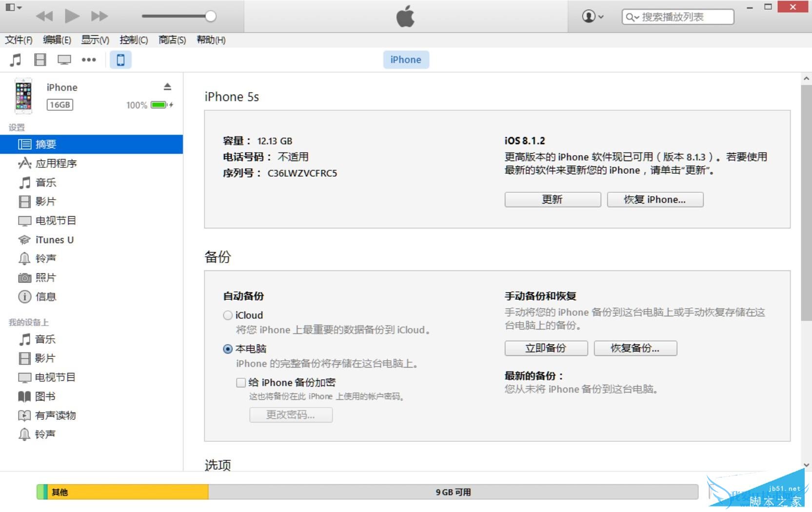Screen dimensions: 812x512
Task: Click the 更新 button to update iOS
Action: pyautogui.click(x=552, y=199)
